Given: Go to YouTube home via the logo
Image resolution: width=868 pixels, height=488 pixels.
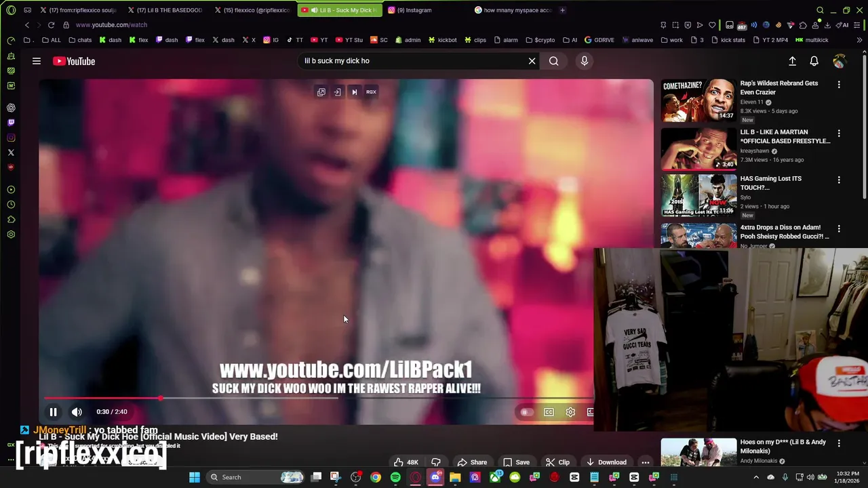Looking at the screenshot, I should click(x=74, y=61).
